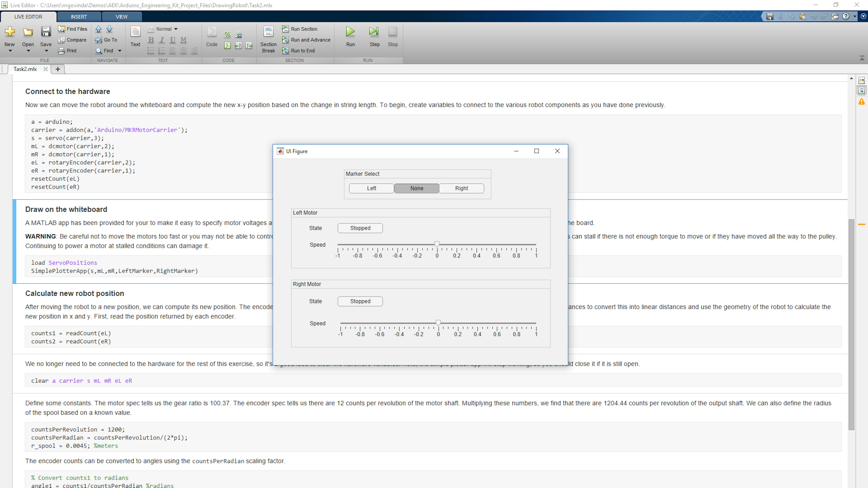Select the Right marker toggle button
The width and height of the screenshot is (868, 488).
[461, 188]
